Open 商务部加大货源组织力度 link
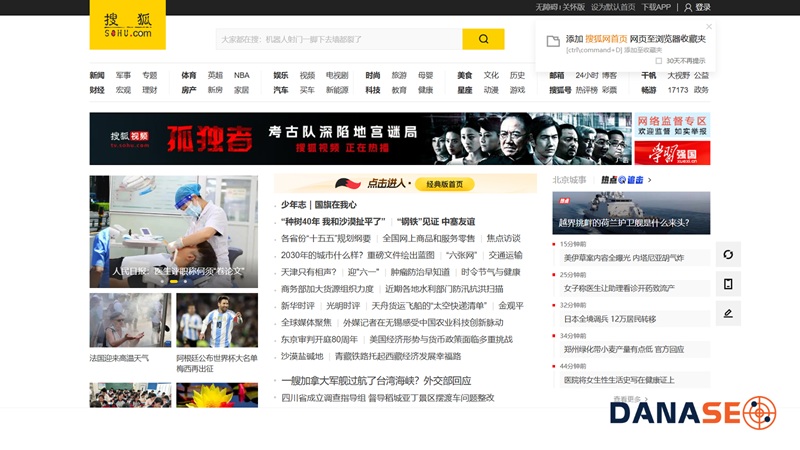Screen dimensions: 800x450 [327, 289]
